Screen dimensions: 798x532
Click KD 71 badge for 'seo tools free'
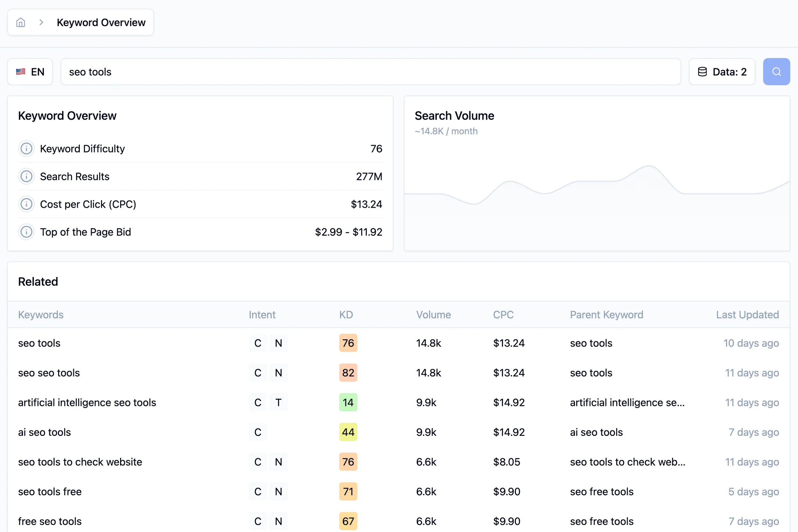click(348, 492)
